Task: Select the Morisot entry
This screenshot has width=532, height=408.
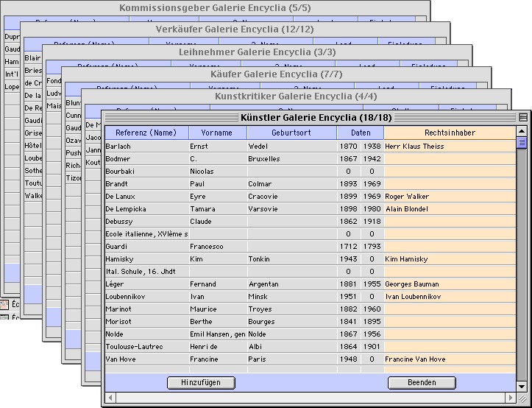Action: point(118,322)
